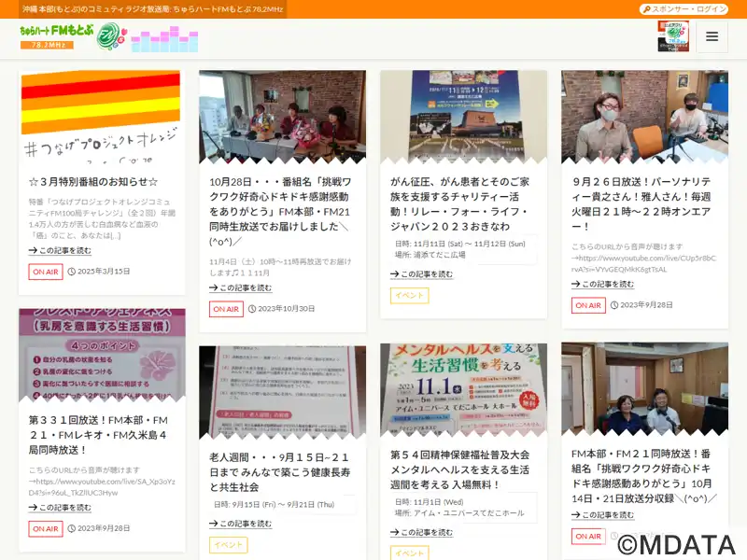The height and width of the screenshot is (560, 747).
Task: Open the つなげプロジェクトオレンジ thumbnail image
Action: [x=102, y=117]
